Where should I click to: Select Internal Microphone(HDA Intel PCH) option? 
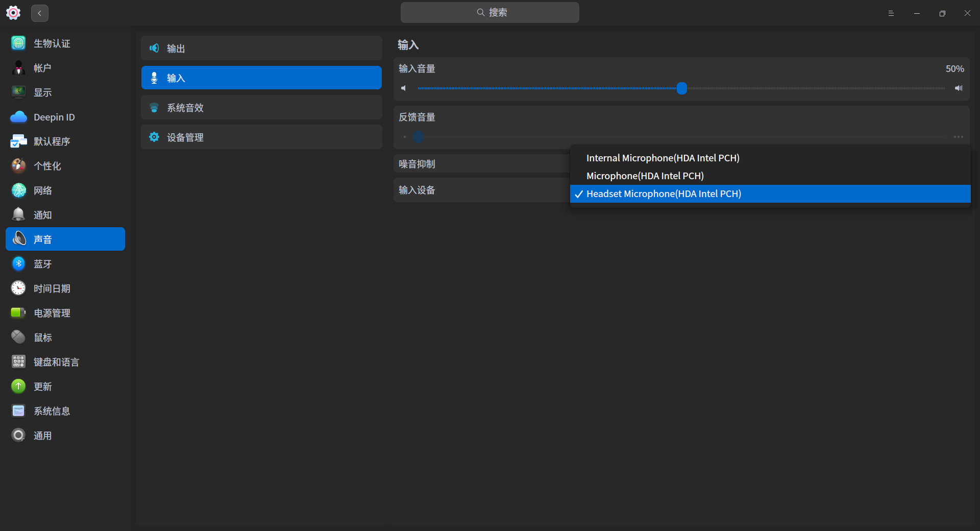coord(770,158)
